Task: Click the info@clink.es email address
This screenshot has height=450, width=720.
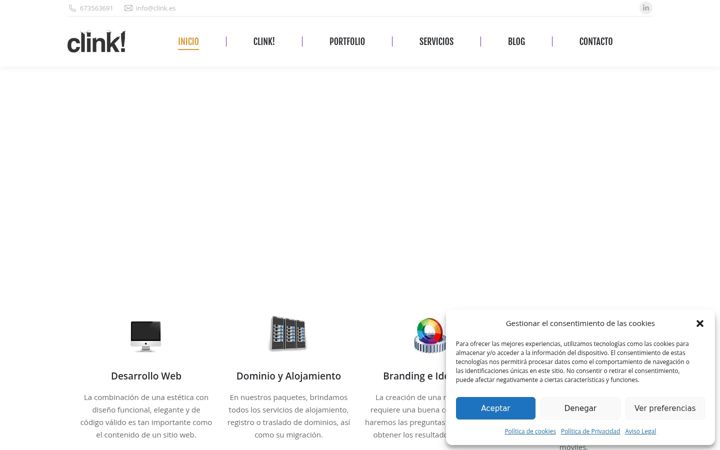Action: coord(156,8)
